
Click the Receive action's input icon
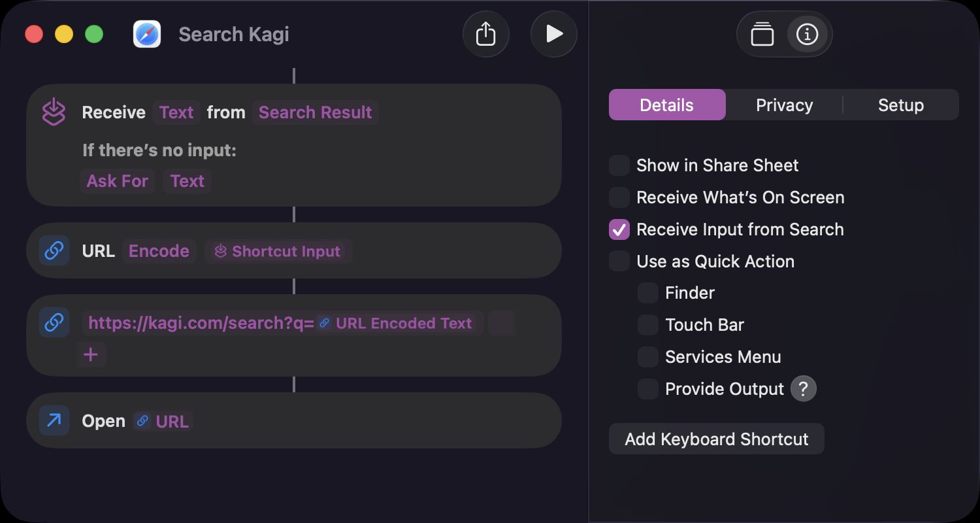(x=54, y=112)
